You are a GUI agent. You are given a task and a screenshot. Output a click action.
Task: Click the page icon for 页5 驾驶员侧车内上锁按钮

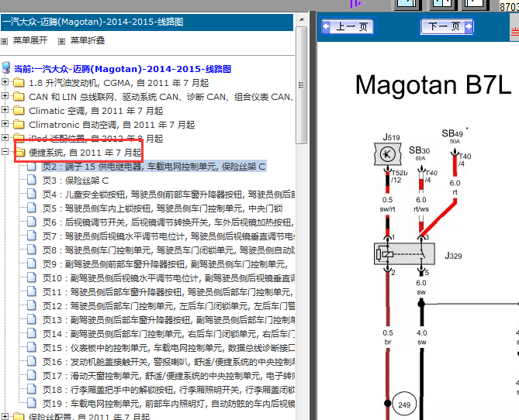pos(32,208)
